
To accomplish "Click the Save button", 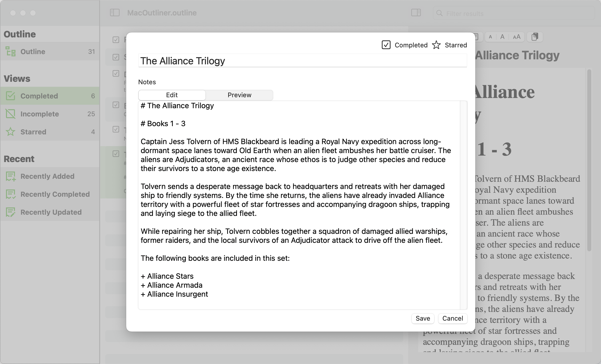I will click(x=423, y=318).
